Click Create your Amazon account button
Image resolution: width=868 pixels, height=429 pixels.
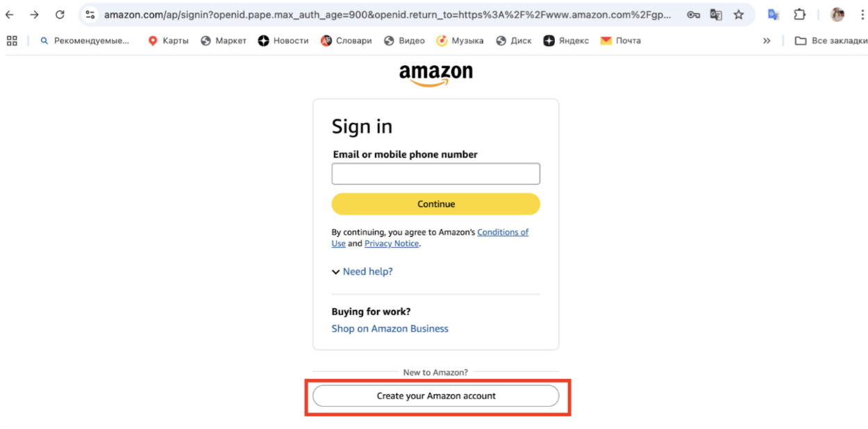[435, 396]
